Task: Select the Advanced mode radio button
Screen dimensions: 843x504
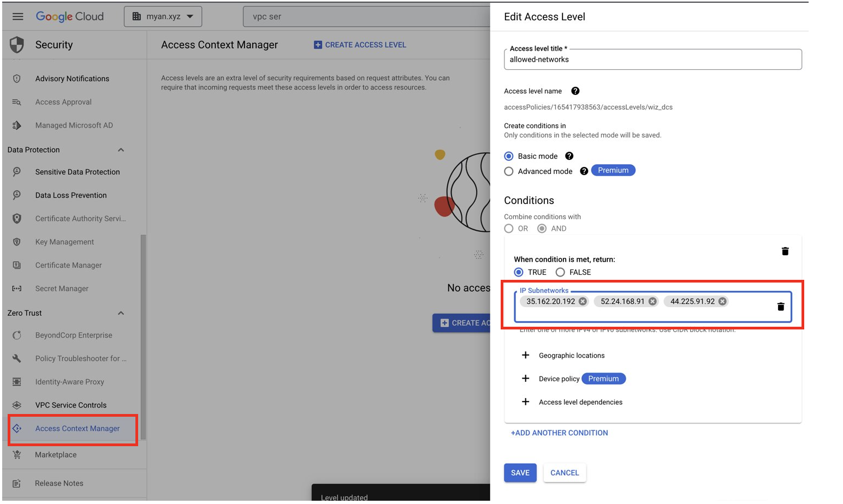Action: (x=508, y=171)
